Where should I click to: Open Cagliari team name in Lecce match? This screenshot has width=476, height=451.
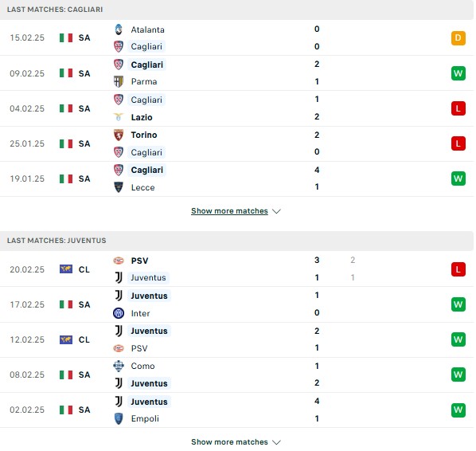point(147,170)
